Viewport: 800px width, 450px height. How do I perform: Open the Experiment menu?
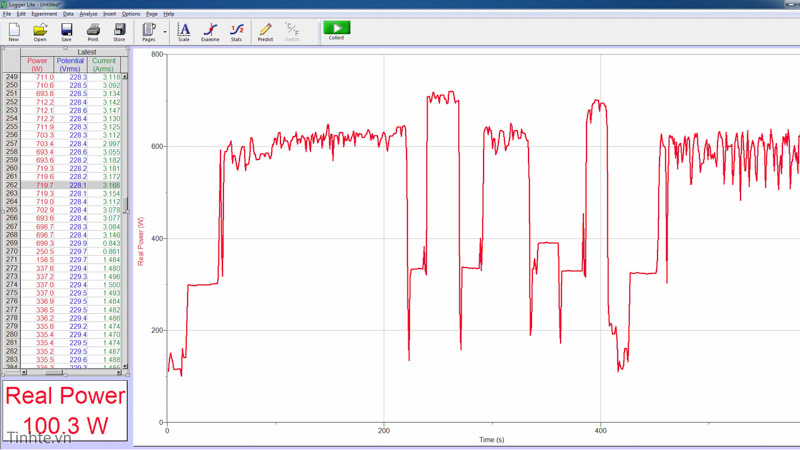coord(44,14)
